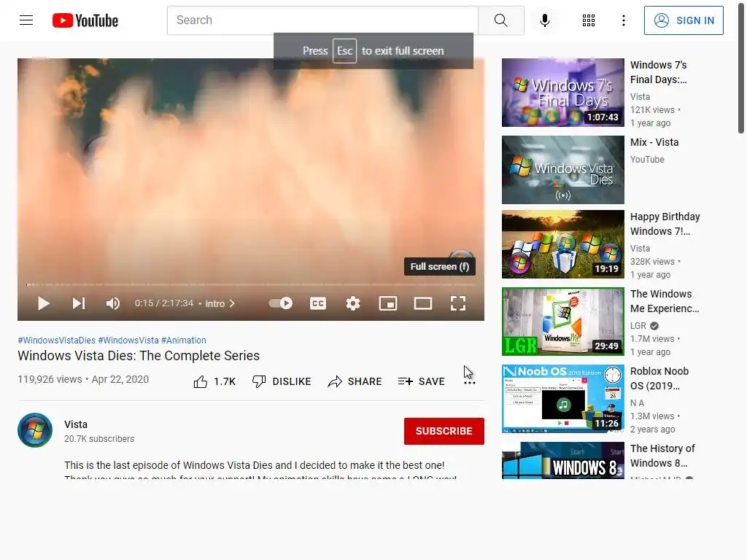Click the SIGN IN button
The image size is (747, 560).
(684, 20)
